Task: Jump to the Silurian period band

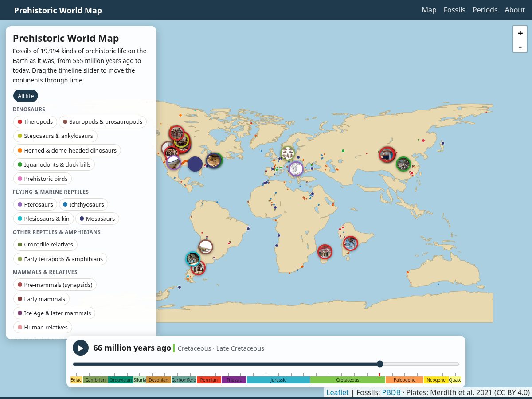Action: [140, 380]
